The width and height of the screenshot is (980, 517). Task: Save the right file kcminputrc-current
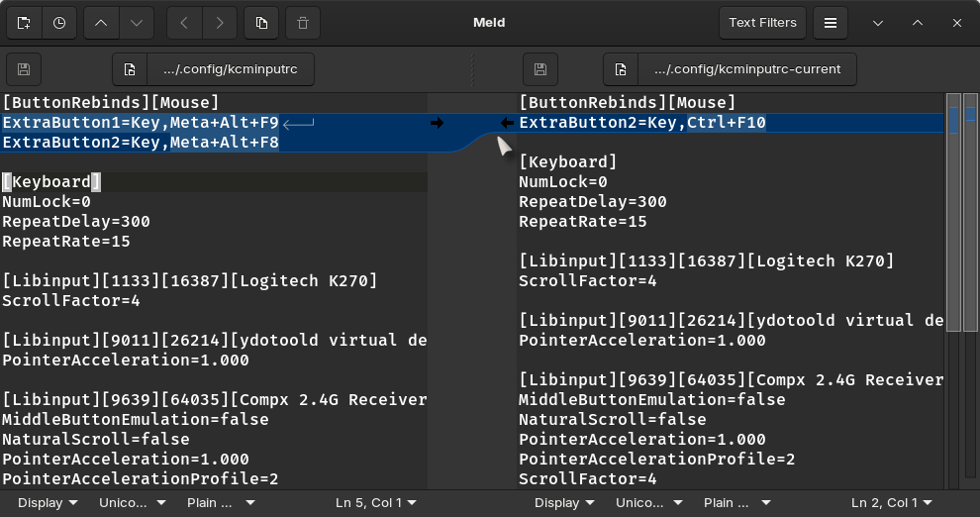539,69
